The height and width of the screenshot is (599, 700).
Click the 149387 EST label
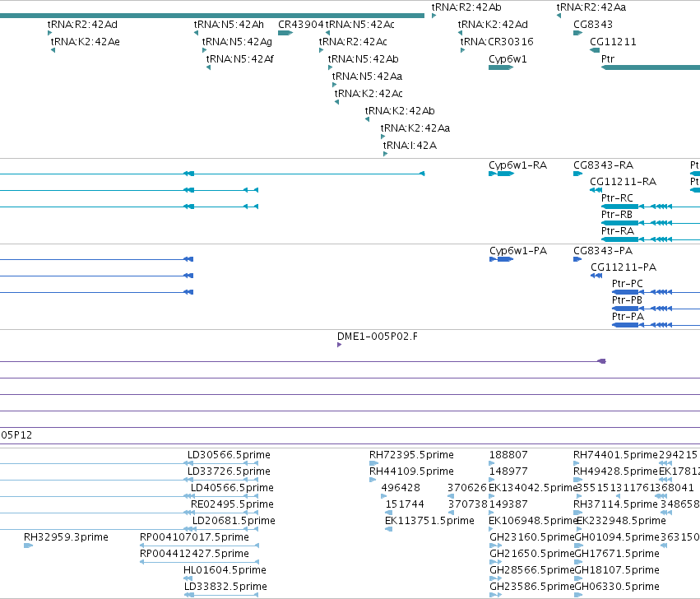pos(508,504)
